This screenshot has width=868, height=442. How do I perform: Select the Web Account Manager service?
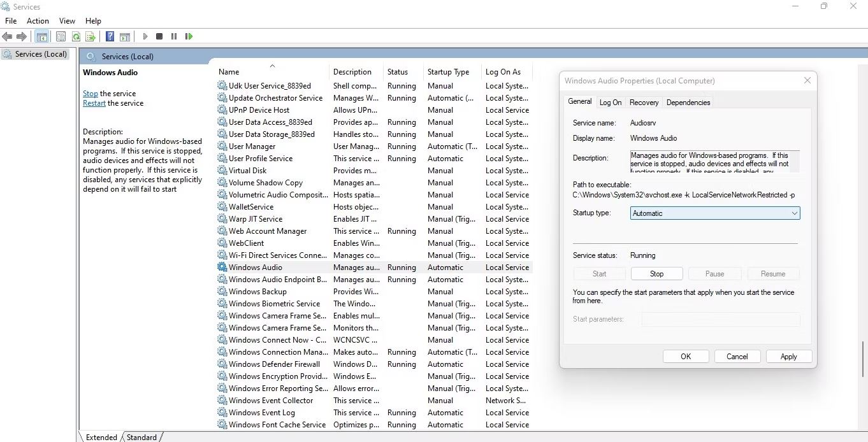pos(374,231)
